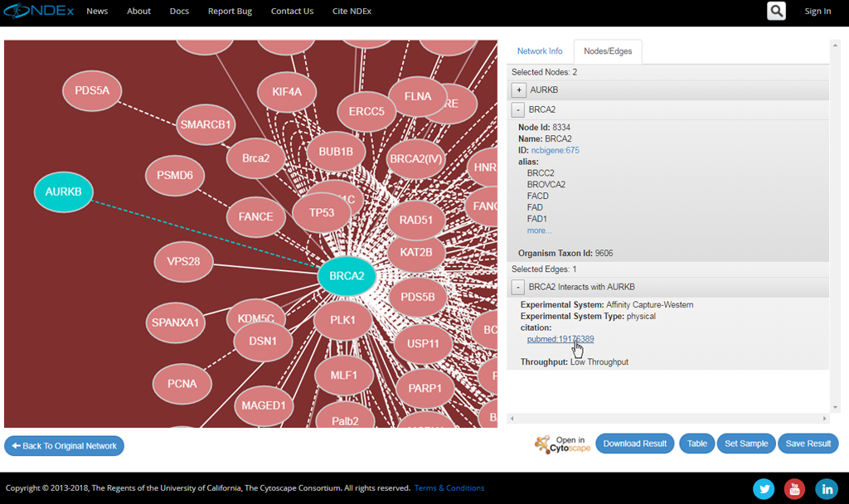Open the News menu
The image size is (849, 504).
97,11
